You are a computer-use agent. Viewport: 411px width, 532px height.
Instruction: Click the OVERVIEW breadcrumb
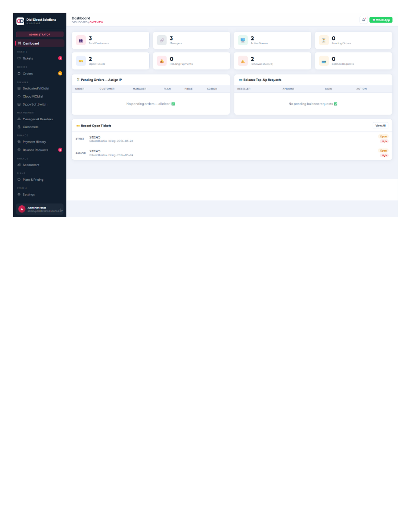[x=96, y=22]
